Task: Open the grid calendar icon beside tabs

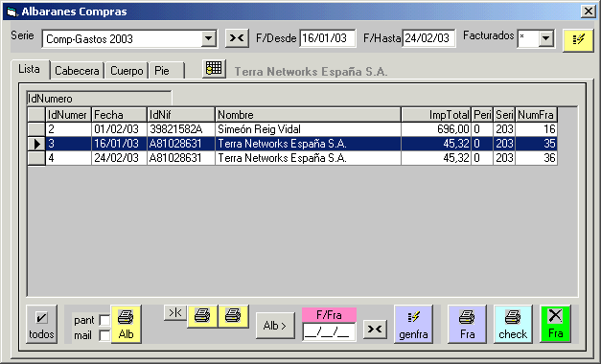Action: coord(214,69)
